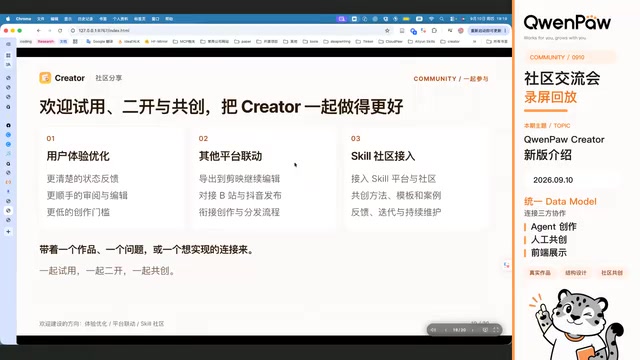Go forward in Chrome

[49, 31]
